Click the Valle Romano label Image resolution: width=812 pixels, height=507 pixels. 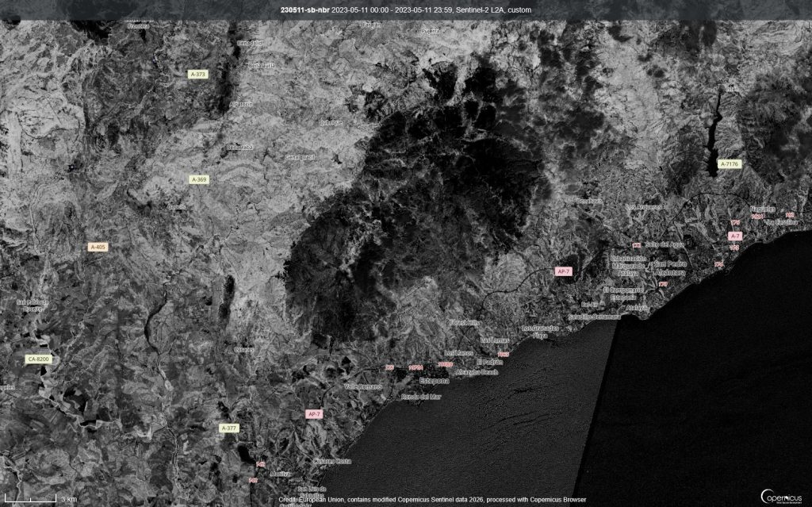(x=363, y=386)
